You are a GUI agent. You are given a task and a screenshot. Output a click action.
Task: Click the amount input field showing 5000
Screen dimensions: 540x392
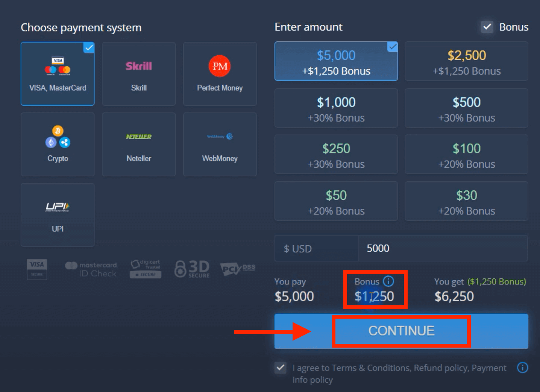tap(443, 248)
